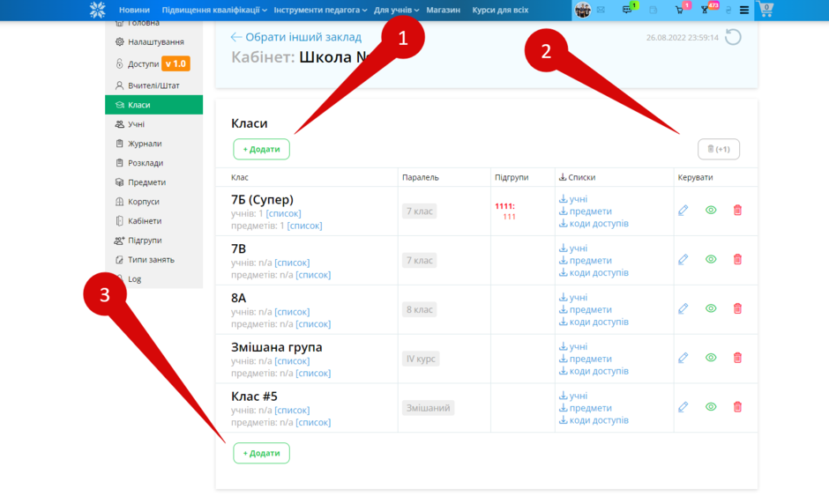829x504 pixels.
Task: Click the refresh icon next to the timestamp
Action: tap(733, 37)
